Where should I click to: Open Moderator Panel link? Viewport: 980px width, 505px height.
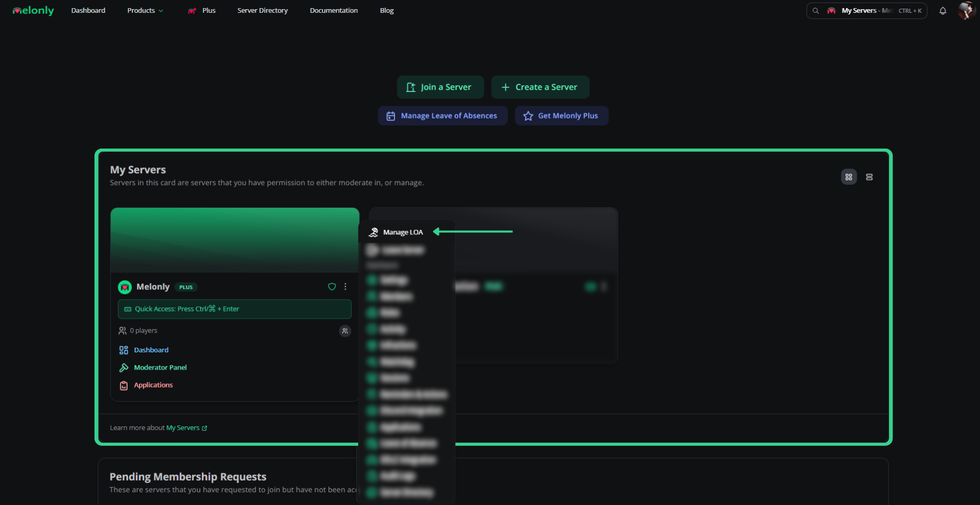coord(160,368)
